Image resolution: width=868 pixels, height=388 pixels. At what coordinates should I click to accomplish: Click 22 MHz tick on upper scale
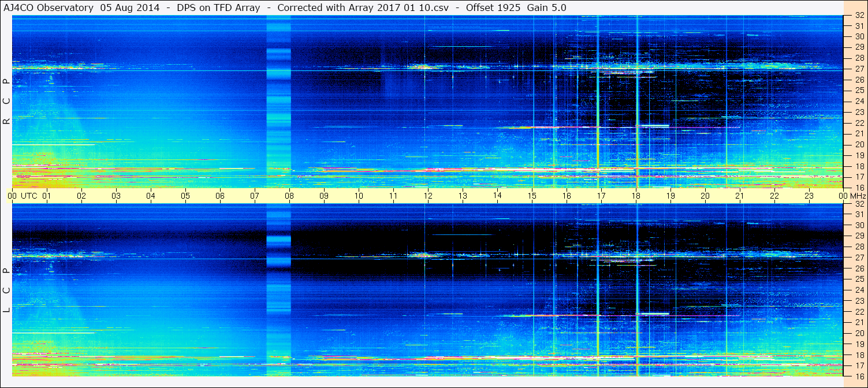[x=859, y=123]
